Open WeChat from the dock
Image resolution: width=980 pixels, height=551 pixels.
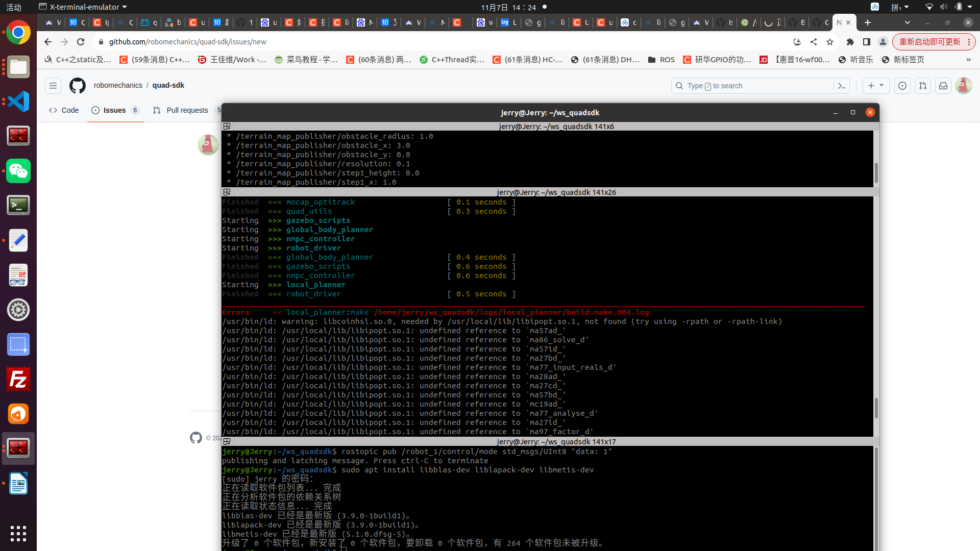[x=18, y=171]
